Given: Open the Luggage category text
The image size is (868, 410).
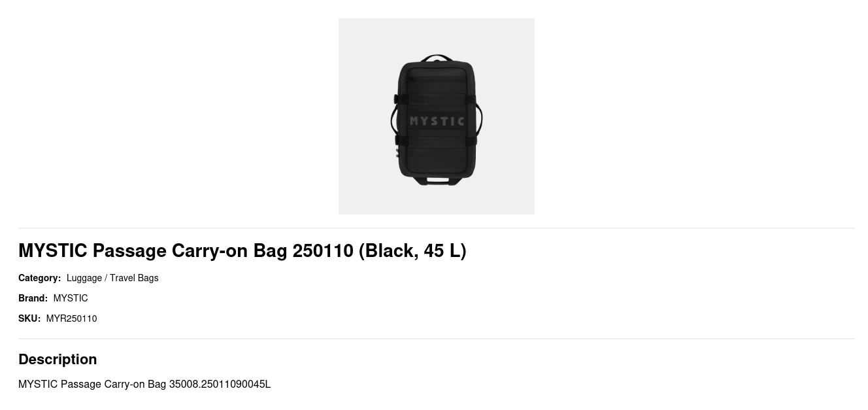Looking at the screenshot, I should point(84,278).
